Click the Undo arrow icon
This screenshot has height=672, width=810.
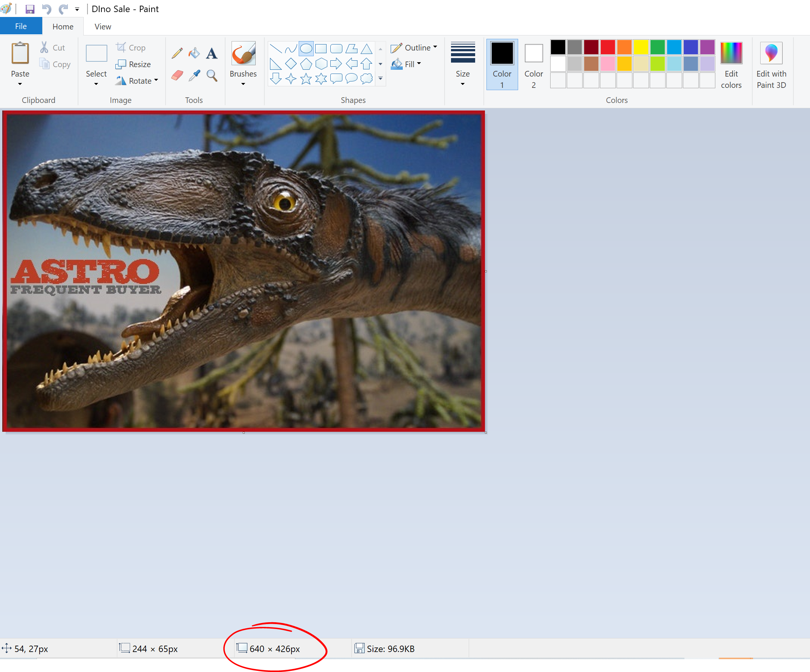click(x=47, y=9)
